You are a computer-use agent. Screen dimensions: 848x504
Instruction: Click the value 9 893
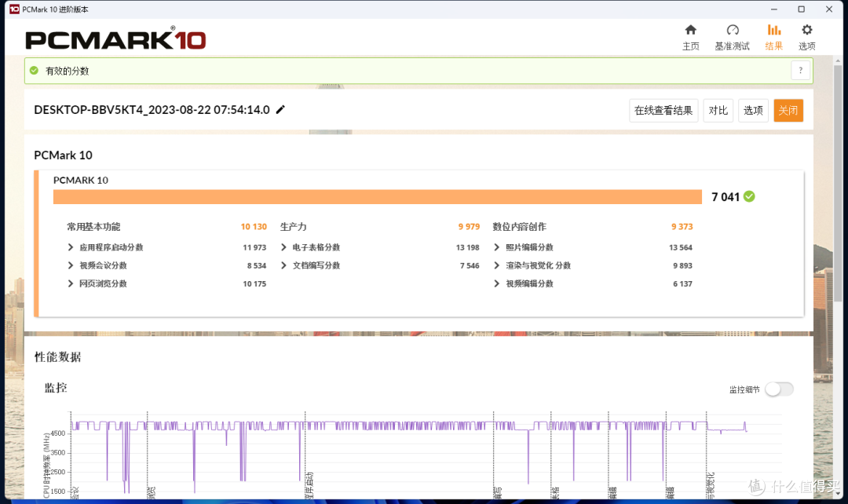click(682, 265)
